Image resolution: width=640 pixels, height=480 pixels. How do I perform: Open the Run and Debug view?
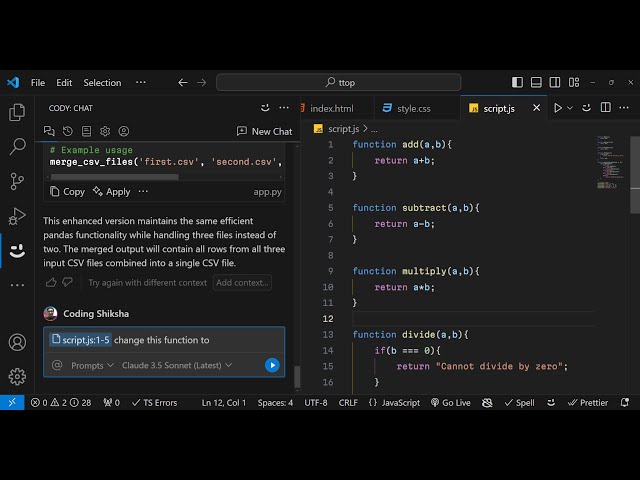coord(17,216)
